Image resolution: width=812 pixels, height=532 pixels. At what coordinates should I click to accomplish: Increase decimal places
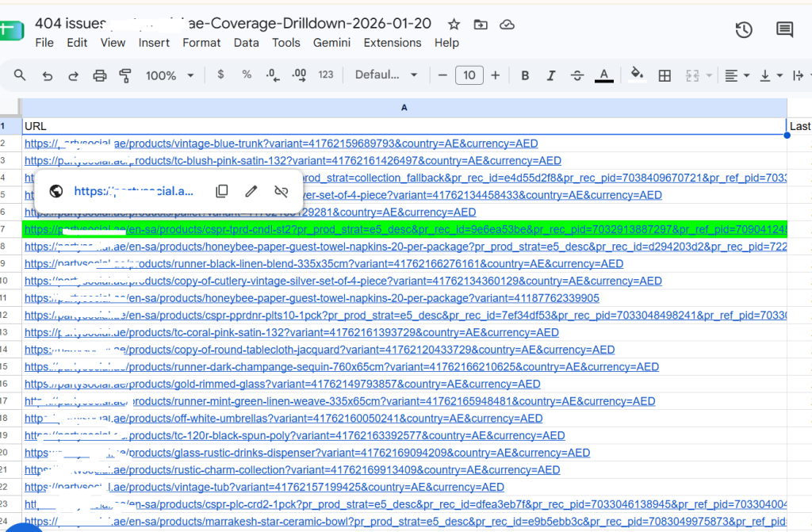299,75
